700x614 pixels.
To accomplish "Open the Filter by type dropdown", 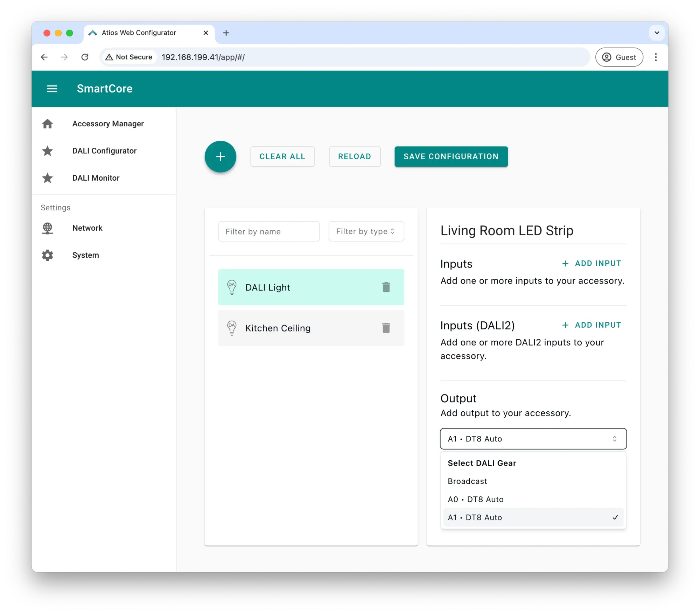I will pos(366,231).
